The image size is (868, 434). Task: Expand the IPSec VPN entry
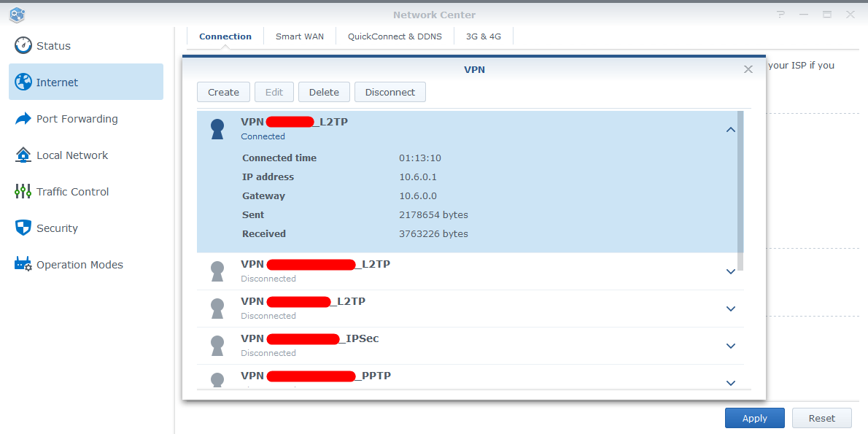(730, 345)
